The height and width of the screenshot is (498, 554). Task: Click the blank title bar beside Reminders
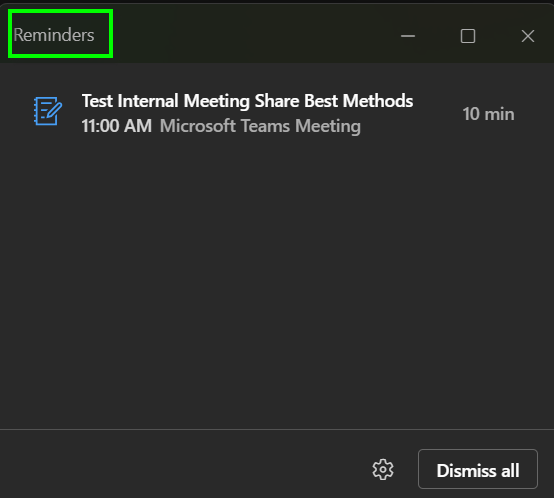point(247,35)
